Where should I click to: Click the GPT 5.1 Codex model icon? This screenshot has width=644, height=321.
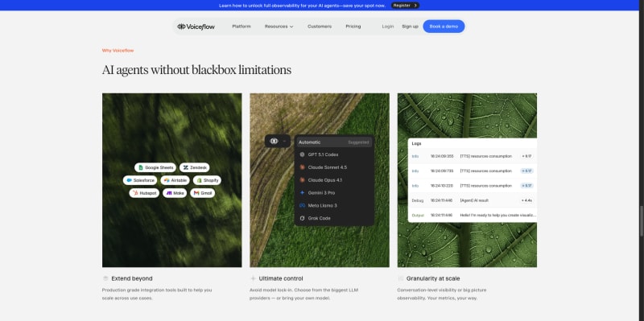302,154
